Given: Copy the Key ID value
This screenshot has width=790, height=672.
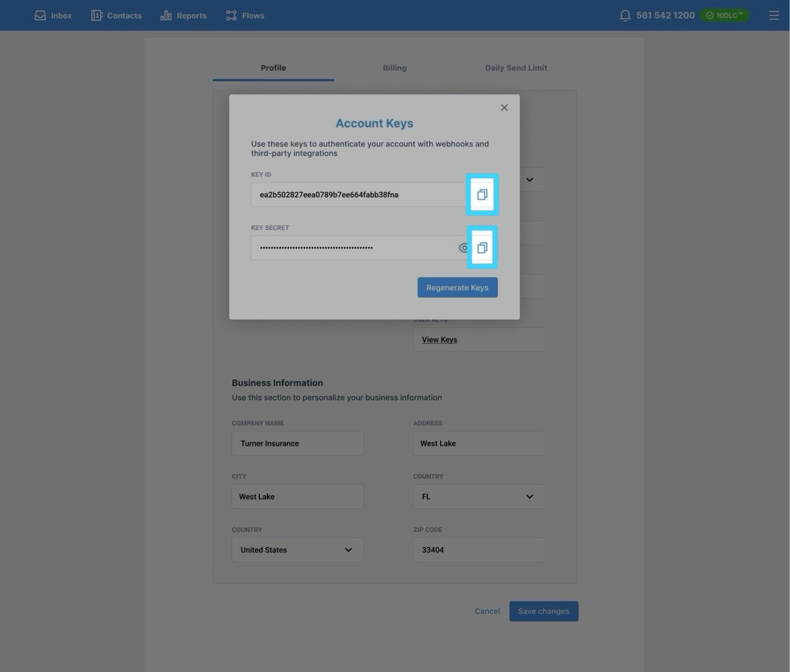Looking at the screenshot, I should click(x=482, y=194).
